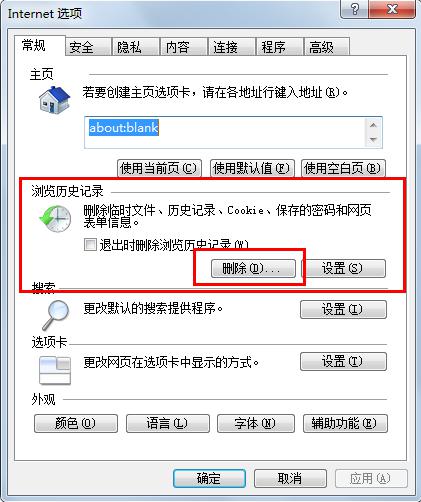
Task: Click the help question mark button
Action: 355,9
